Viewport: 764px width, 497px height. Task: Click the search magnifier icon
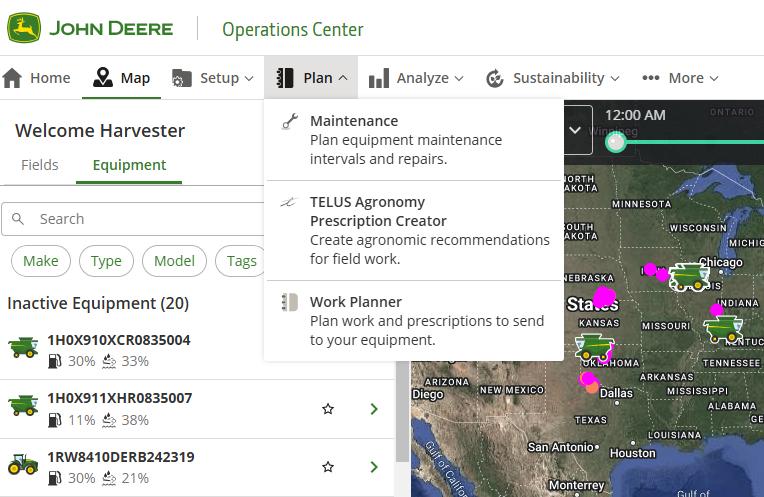(19, 219)
